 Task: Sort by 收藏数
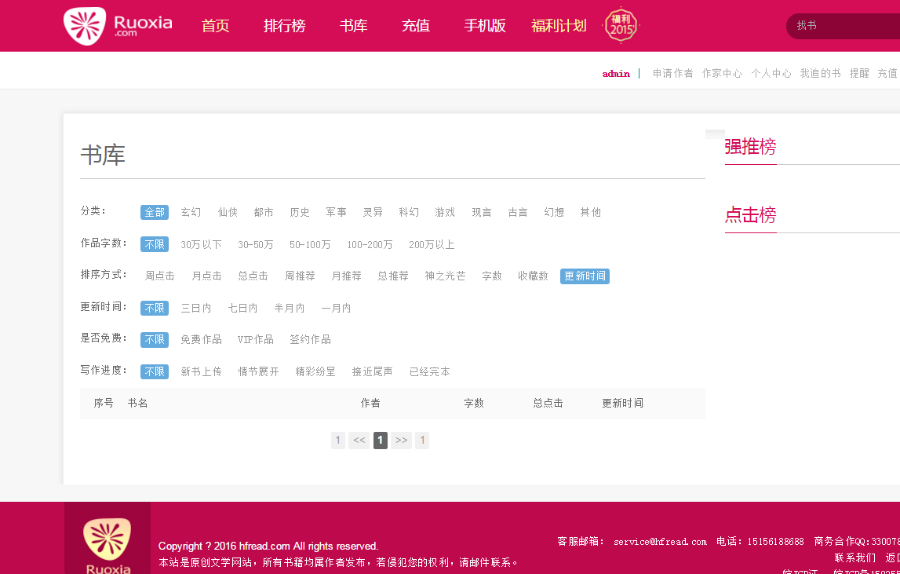tap(533, 276)
